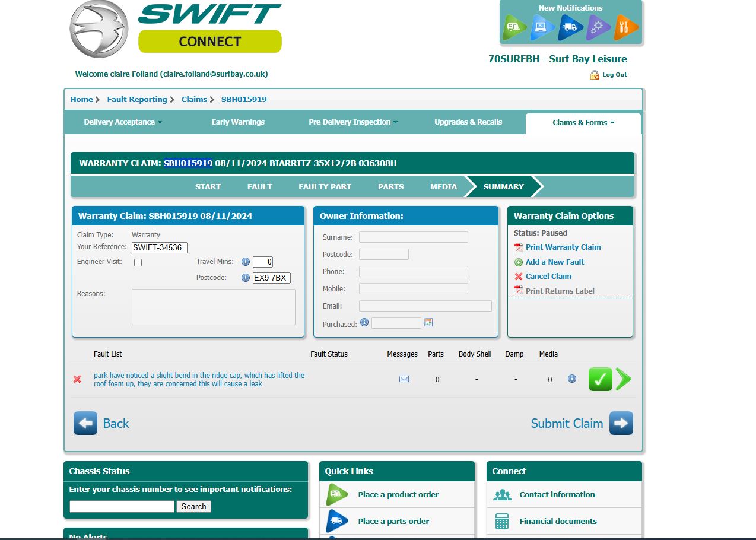Click the 'Status: Paused' text
The width and height of the screenshot is (756, 540).
click(x=540, y=233)
